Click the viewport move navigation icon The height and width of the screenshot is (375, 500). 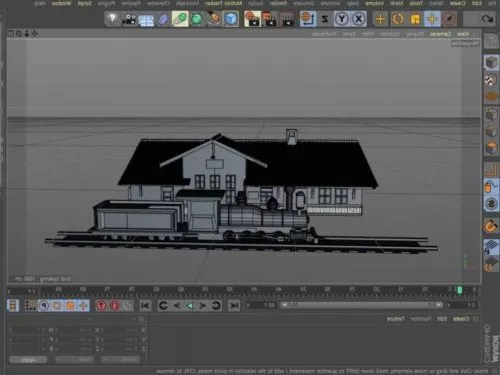pos(34,33)
